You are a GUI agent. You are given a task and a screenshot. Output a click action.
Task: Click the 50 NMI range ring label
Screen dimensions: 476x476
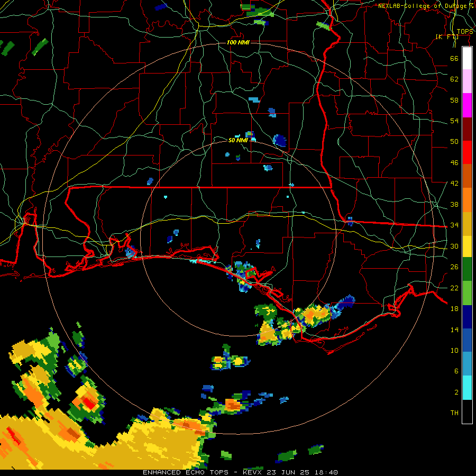[x=239, y=140]
